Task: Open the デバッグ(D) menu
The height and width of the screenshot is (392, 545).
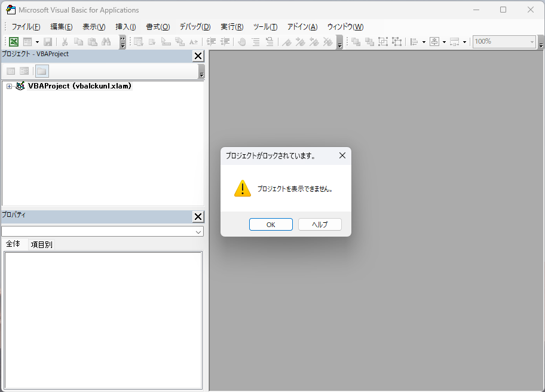Action: (x=195, y=27)
